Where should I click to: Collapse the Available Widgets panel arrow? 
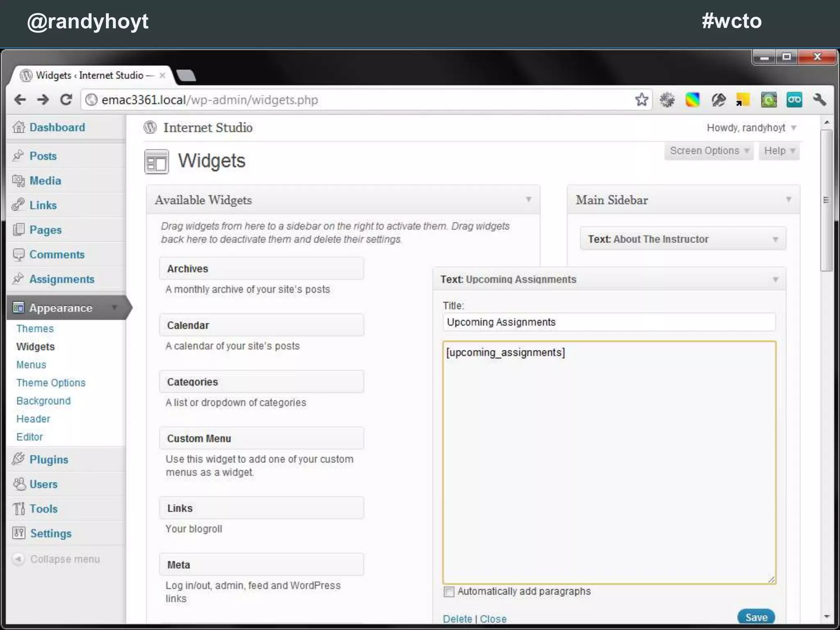point(528,200)
